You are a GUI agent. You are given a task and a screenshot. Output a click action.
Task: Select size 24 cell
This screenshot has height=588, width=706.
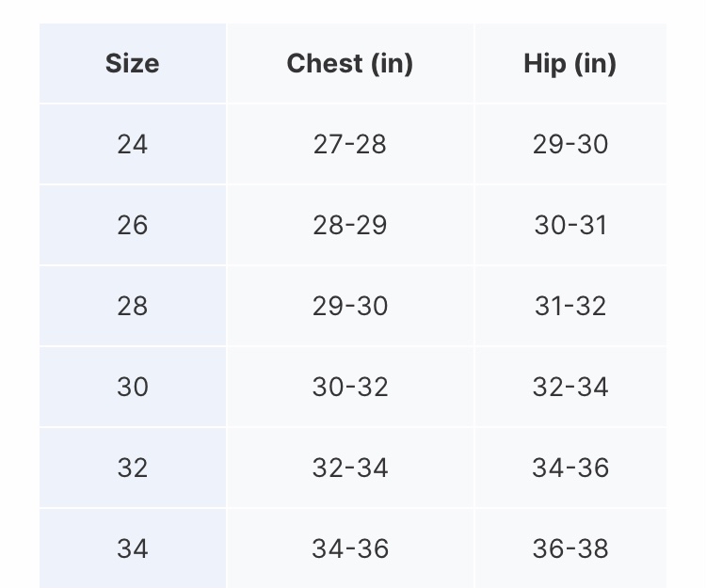click(x=133, y=145)
